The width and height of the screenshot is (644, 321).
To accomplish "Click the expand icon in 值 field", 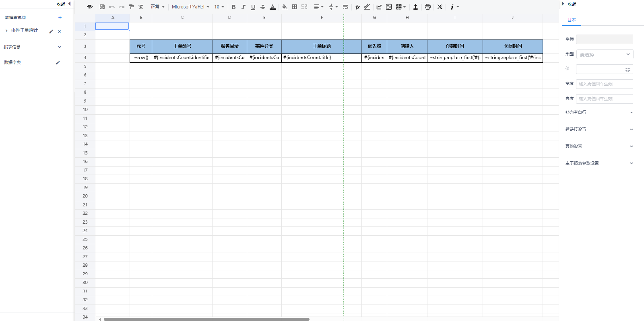I will coord(627,70).
